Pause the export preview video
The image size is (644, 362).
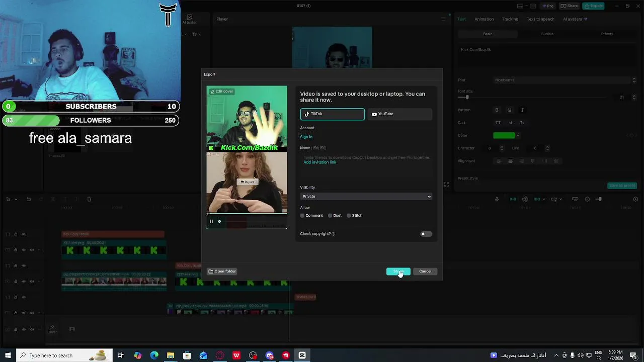pyautogui.click(x=211, y=221)
